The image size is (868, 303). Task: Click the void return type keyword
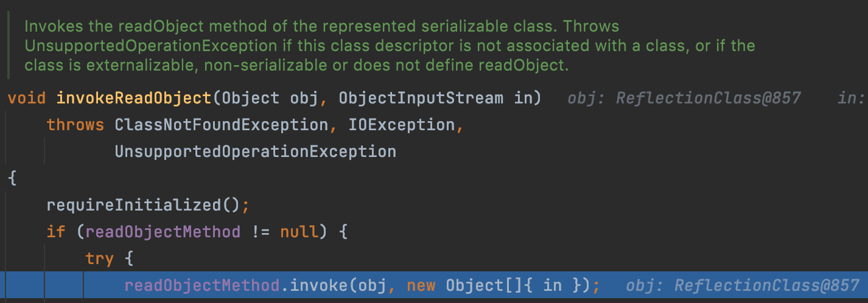click(x=27, y=98)
